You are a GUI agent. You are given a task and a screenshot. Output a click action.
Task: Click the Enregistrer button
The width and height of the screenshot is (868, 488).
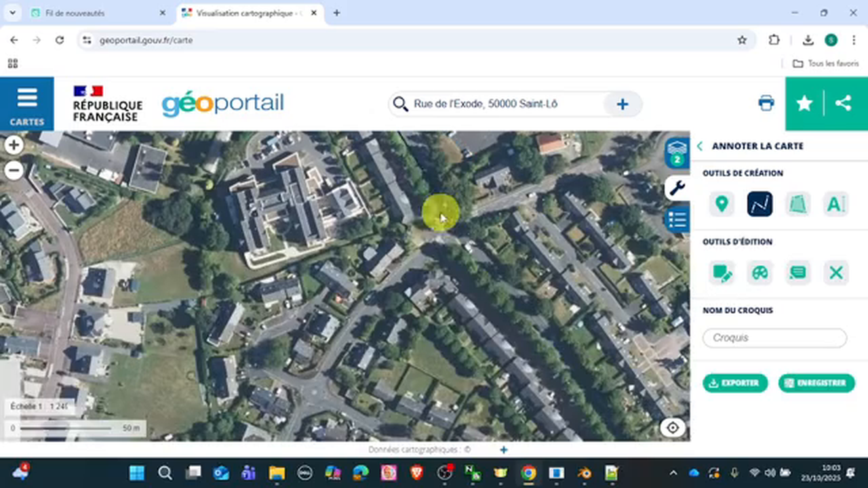[x=816, y=383]
